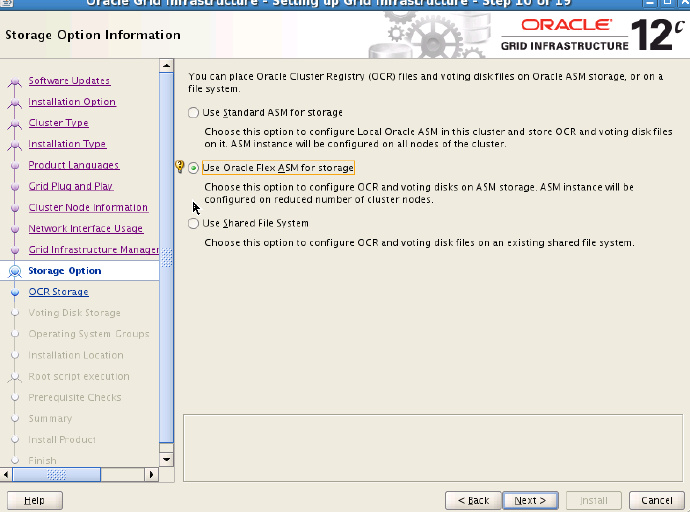Open Grid Infrastructure Management step link
690x512 pixels.
click(93, 249)
